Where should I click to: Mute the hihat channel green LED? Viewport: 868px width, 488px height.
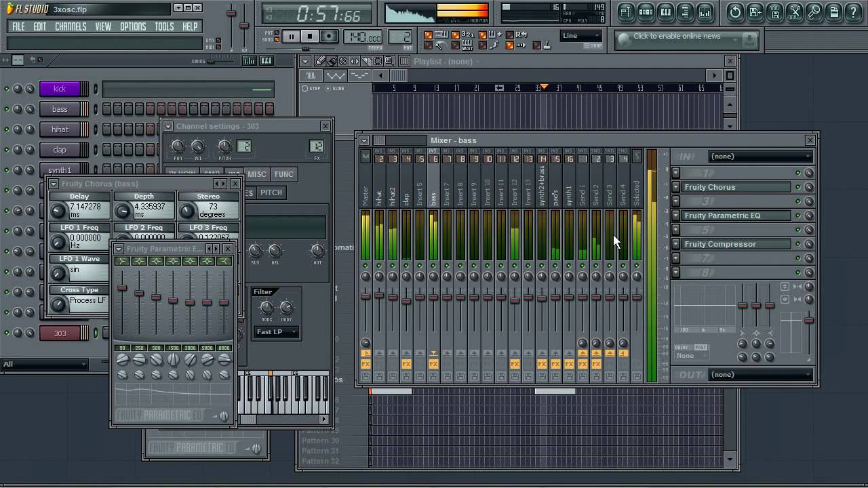[7, 129]
